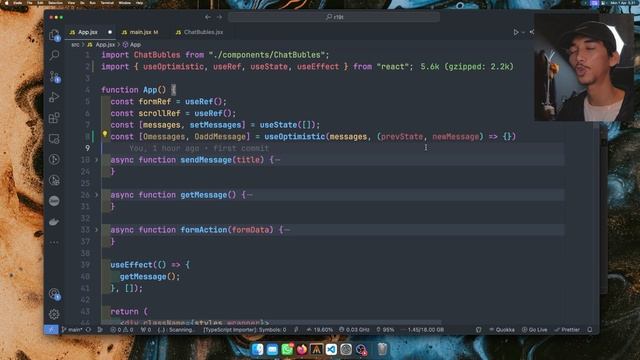Open the Explorer view in activity bar
Image resolution: width=640 pixels, height=360 pixels.
coord(54,35)
